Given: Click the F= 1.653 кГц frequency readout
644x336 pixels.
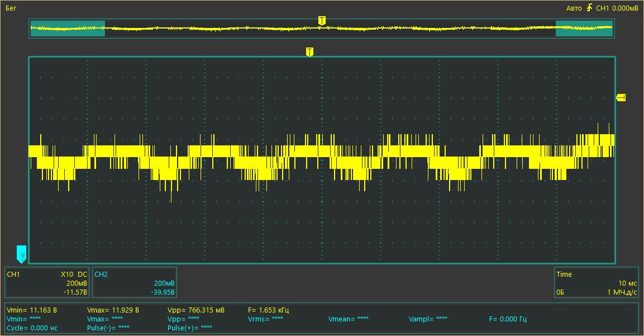Looking at the screenshot, I should coord(268,310).
